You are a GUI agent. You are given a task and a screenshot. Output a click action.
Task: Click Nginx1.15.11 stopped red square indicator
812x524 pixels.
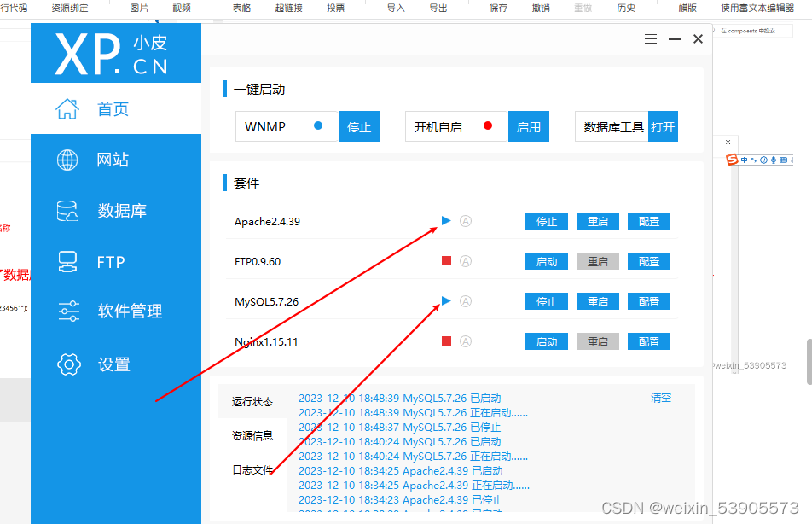click(x=446, y=341)
